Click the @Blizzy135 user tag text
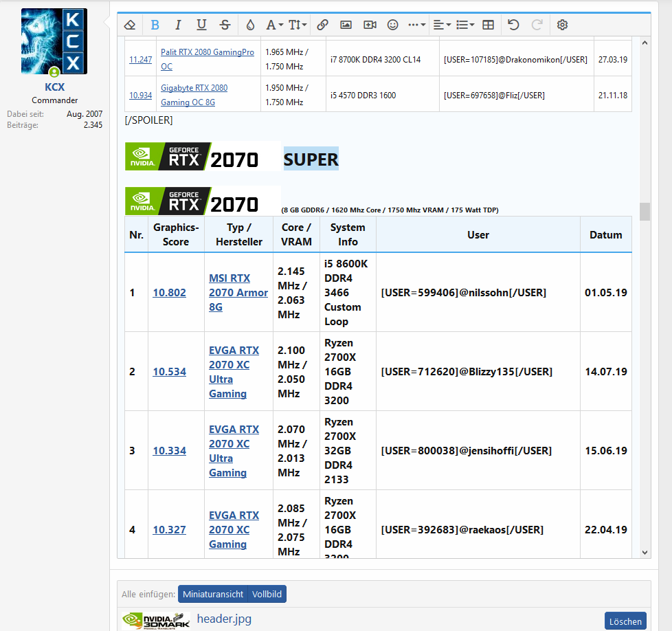This screenshot has height=631, width=672. click(467, 372)
